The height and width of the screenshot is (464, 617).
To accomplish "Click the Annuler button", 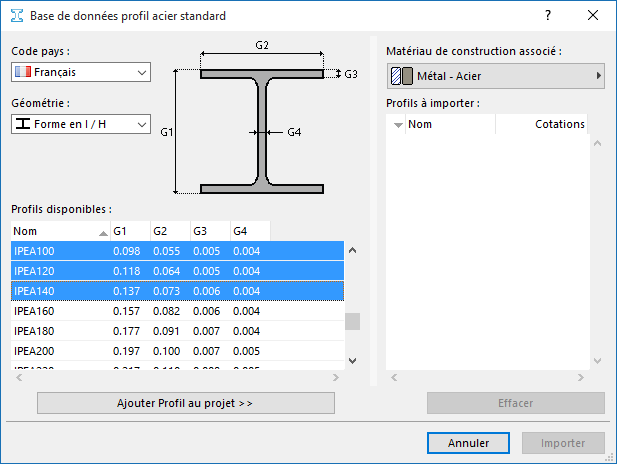I will 468,443.
